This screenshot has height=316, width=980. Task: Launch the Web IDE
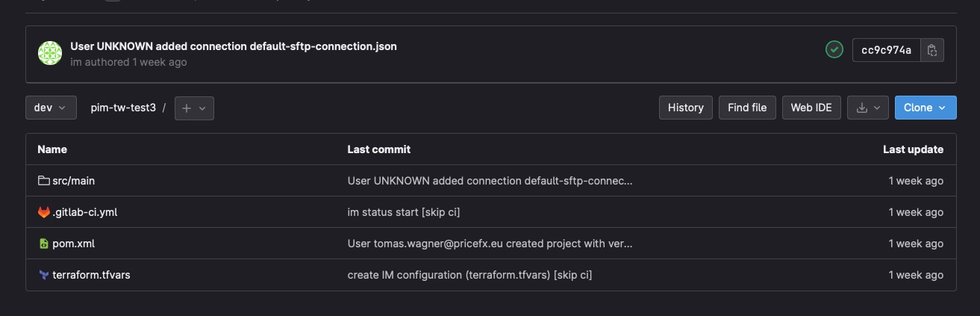click(x=811, y=108)
